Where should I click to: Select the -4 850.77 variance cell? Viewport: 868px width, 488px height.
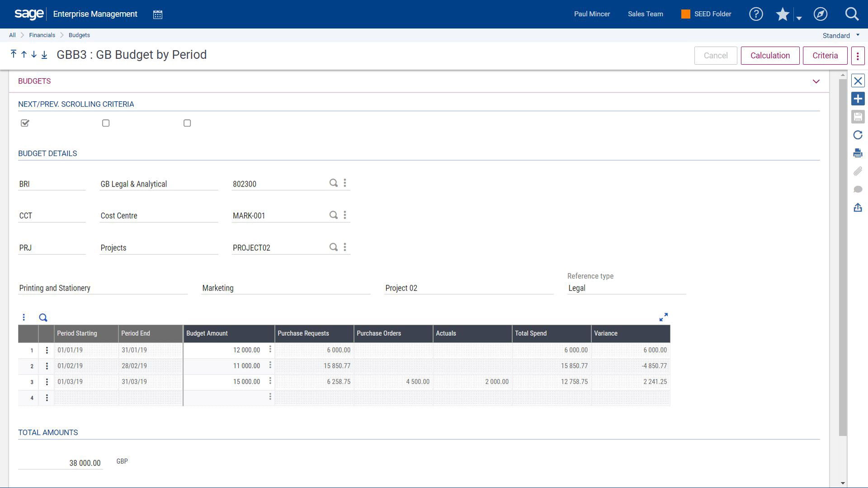click(x=630, y=366)
